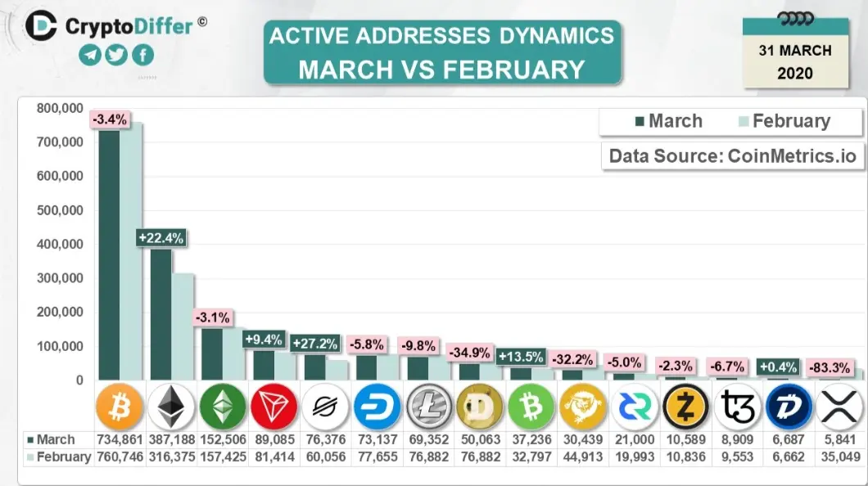868x486 pixels.
Task: Click Bitcoin's -3.4% change label
Action: pos(111,119)
